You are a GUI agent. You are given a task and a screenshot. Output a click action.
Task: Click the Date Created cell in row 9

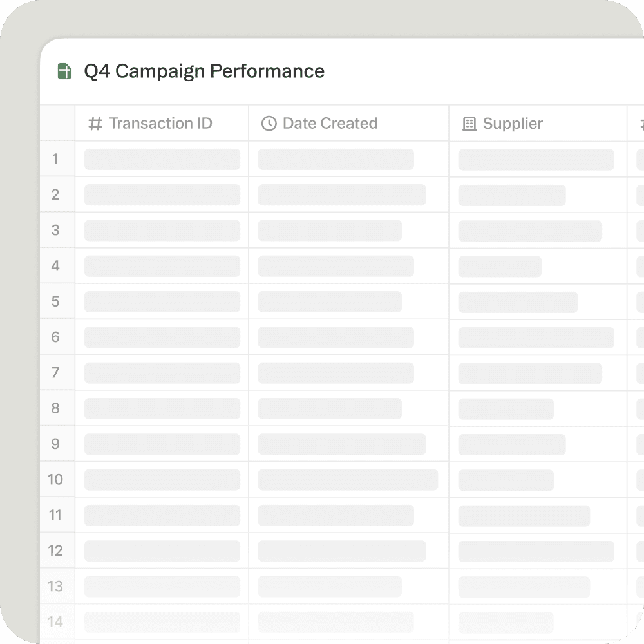coord(348,444)
